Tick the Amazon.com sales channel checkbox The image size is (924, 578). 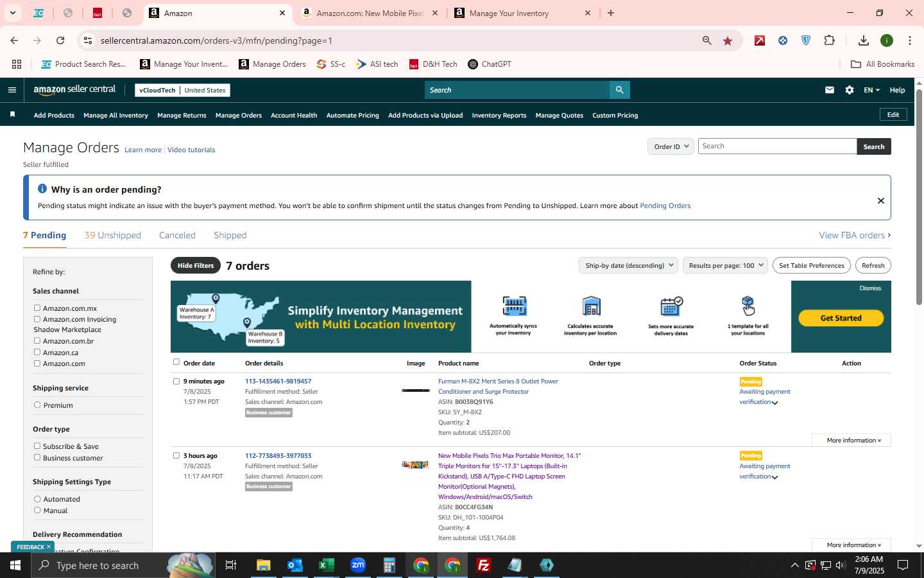37,363
